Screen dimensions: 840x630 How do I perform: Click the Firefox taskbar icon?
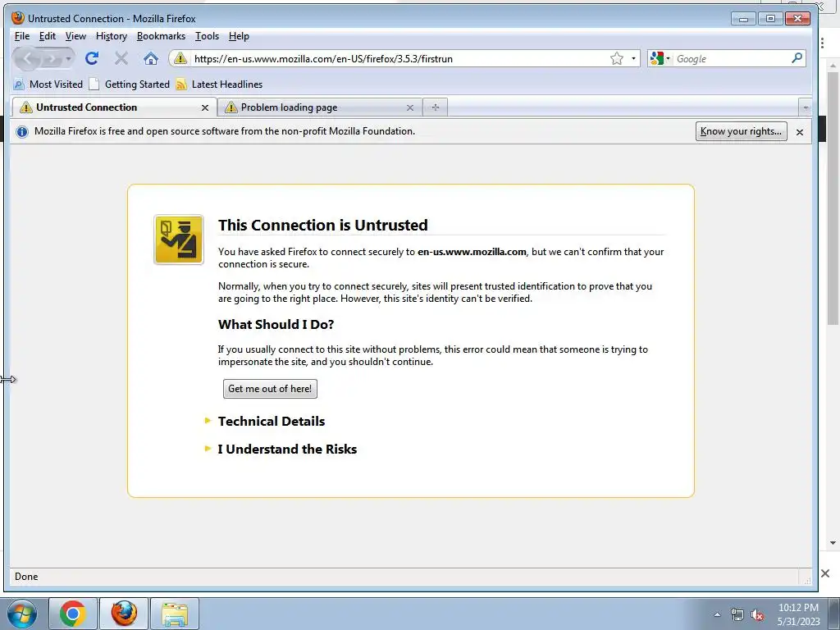click(124, 614)
